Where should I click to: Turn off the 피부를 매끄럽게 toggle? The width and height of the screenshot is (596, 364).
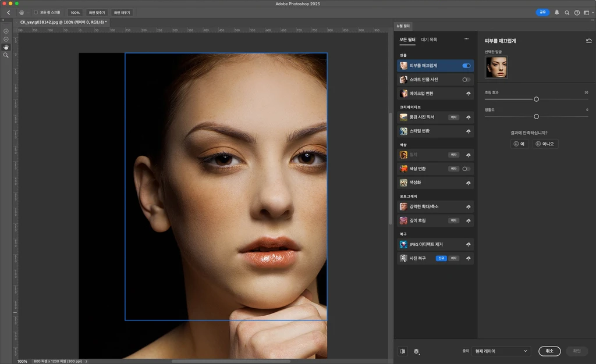(466, 66)
